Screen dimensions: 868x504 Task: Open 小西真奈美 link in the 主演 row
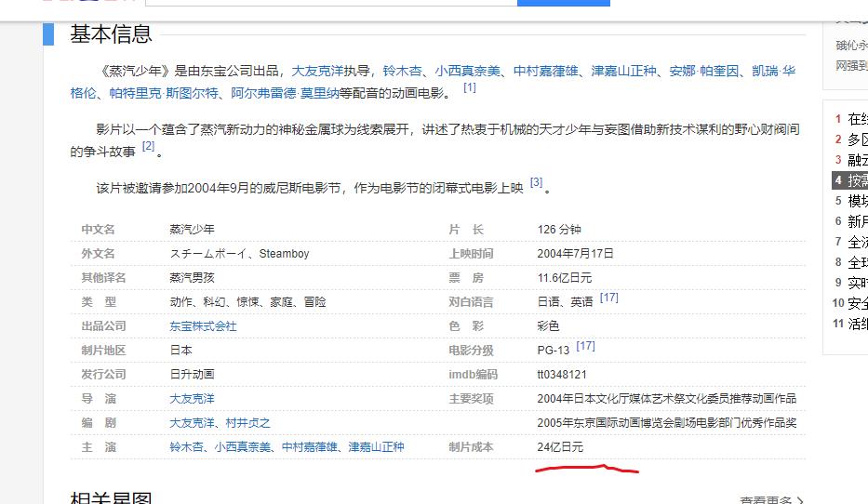click(243, 447)
